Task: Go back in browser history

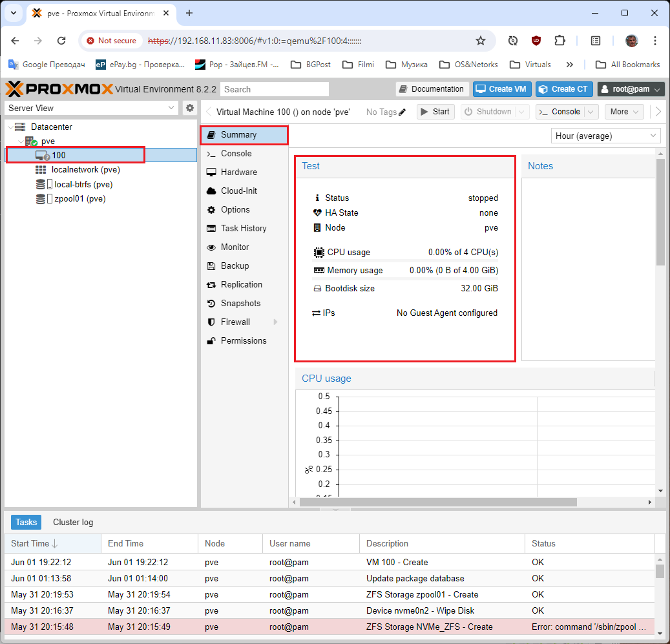Action: 15,41
